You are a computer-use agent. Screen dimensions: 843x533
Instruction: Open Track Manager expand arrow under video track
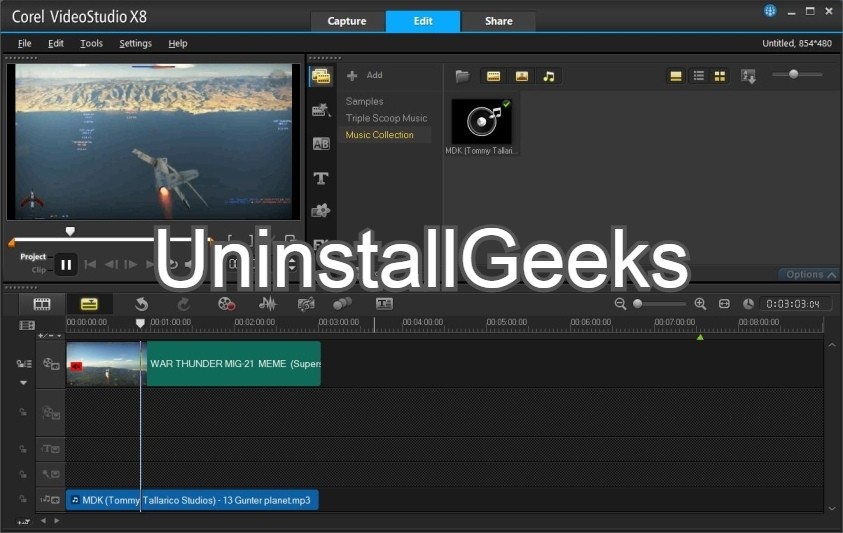click(x=23, y=382)
